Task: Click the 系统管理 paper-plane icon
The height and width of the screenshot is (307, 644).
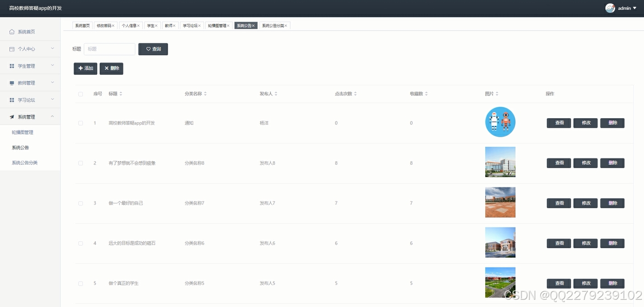Action: [x=13, y=116]
